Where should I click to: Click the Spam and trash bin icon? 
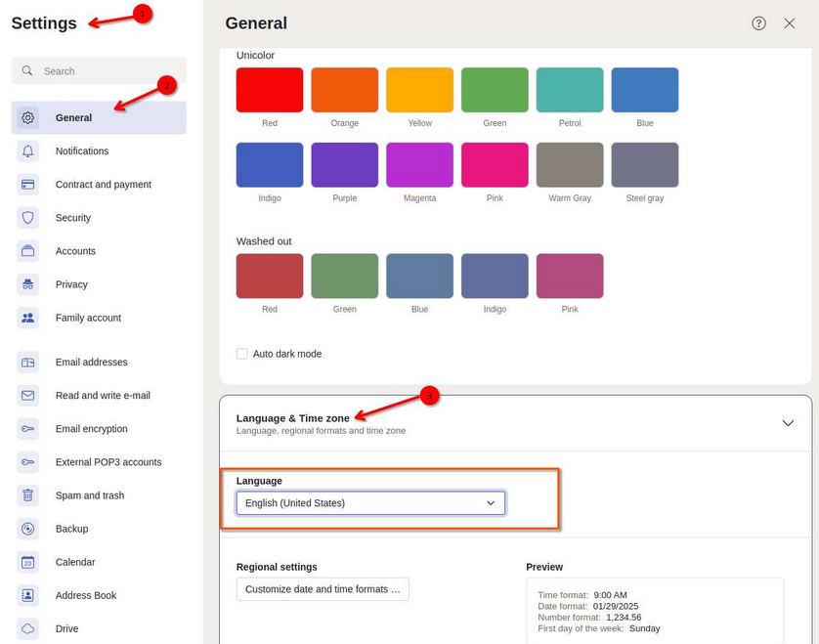(28, 495)
